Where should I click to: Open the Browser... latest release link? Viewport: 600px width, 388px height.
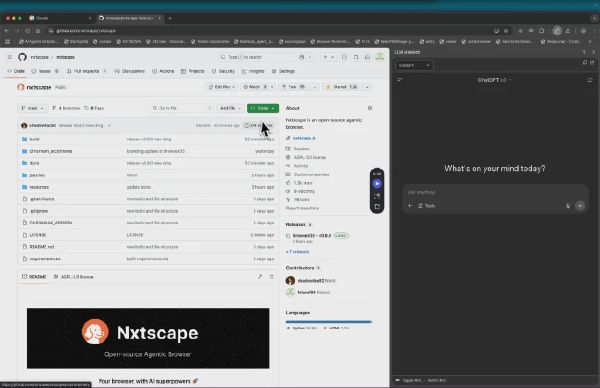tap(312, 236)
